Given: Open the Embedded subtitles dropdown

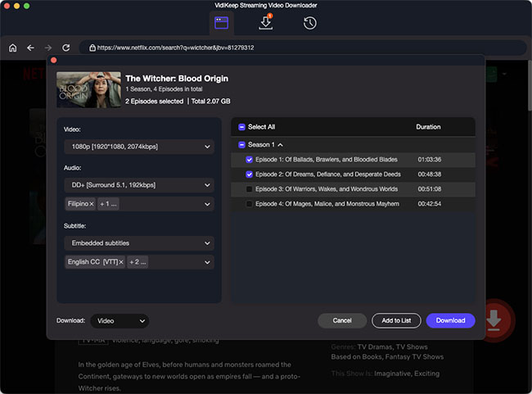Looking at the screenshot, I should click(x=139, y=243).
